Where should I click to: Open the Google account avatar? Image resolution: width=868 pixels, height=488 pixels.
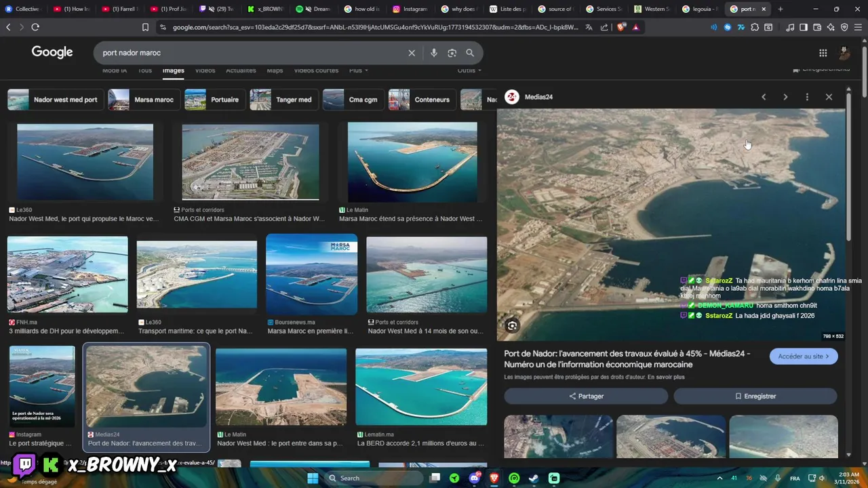pos(844,53)
